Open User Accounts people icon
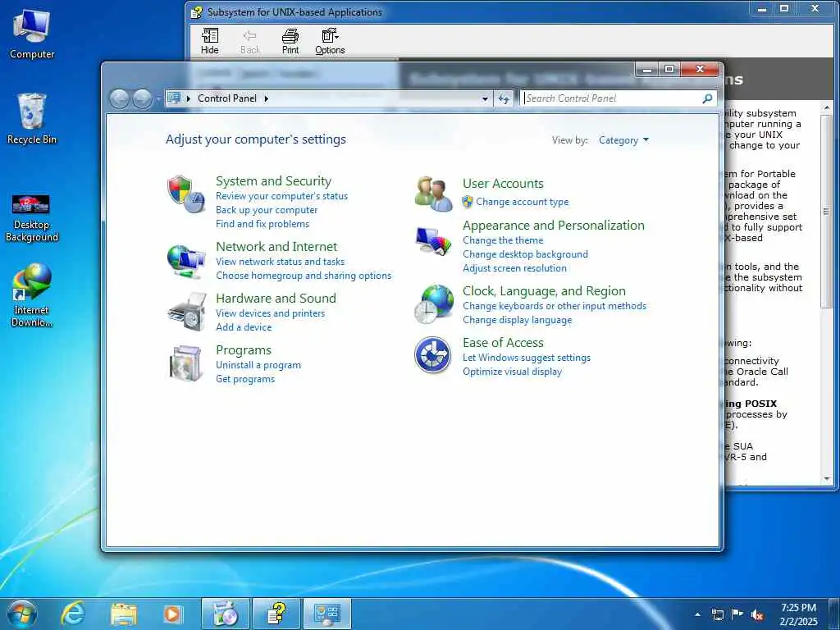This screenshot has height=630, width=840. (x=433, y=194)
